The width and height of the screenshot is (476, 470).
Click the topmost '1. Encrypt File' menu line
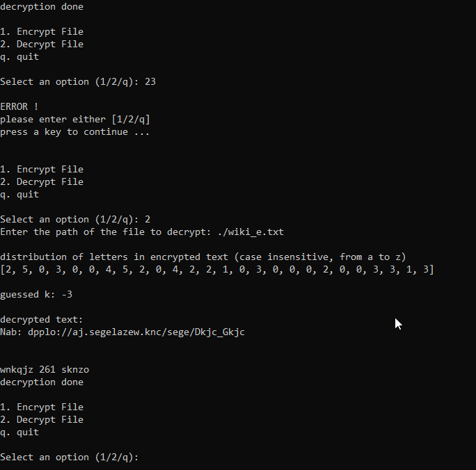[x=42, y=32]
